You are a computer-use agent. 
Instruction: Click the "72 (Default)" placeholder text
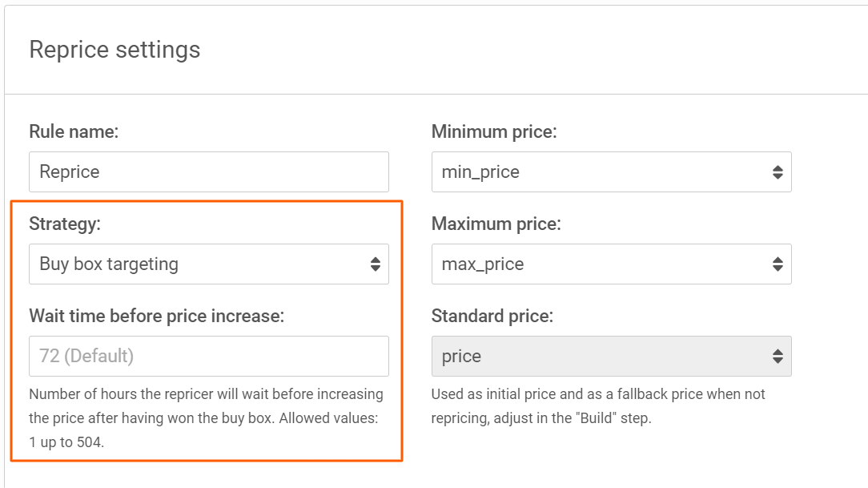coord(86,356)
